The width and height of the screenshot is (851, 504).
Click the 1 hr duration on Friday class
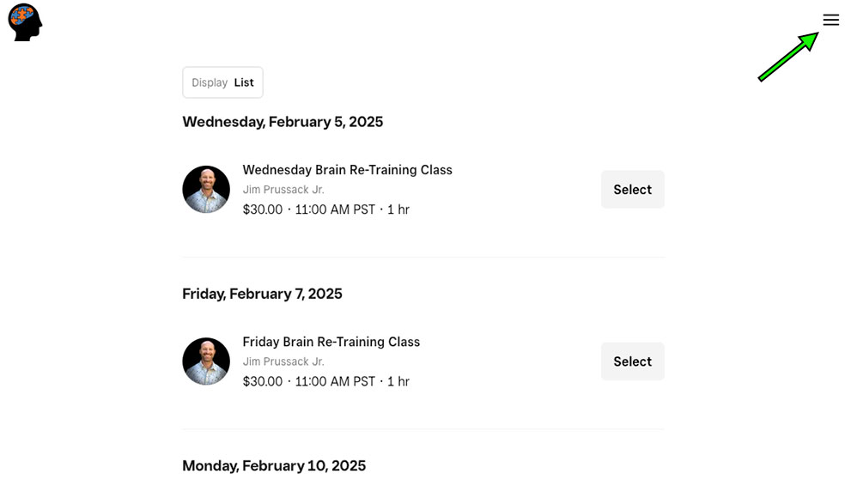tap(398, 381)
